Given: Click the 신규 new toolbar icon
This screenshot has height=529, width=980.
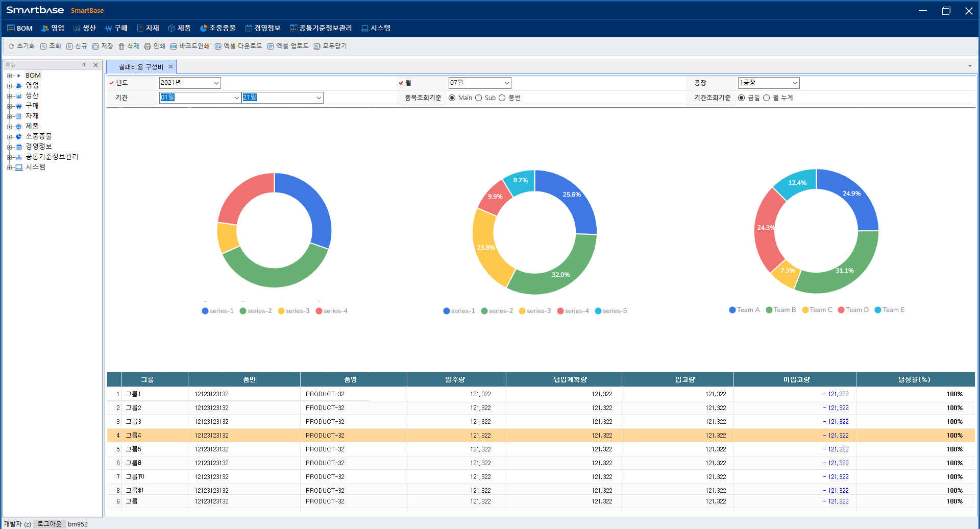Looking at the screenshot, I should coord(69,46).
